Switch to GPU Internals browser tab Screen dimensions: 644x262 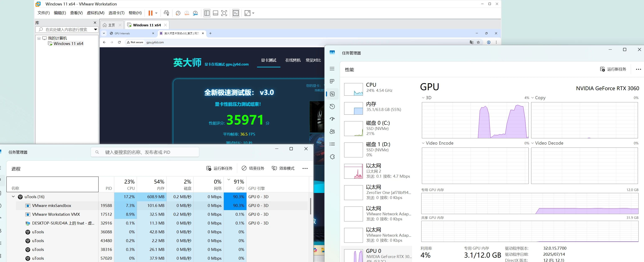pyautogui.click(x=130, y=33)
